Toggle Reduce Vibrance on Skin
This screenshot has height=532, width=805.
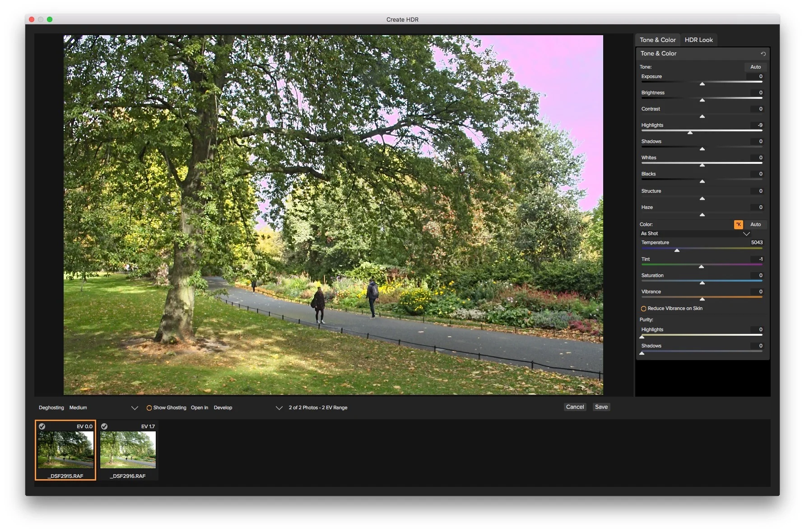click(x=643, y=309)
